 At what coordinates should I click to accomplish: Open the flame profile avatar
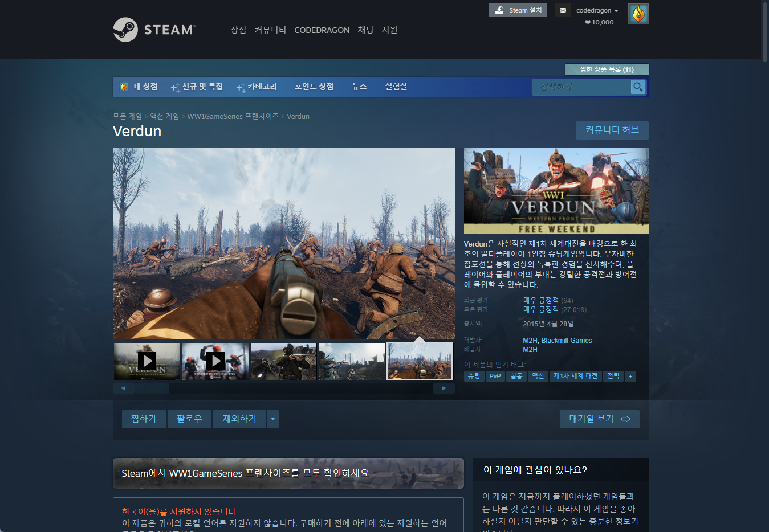(638, 14)
